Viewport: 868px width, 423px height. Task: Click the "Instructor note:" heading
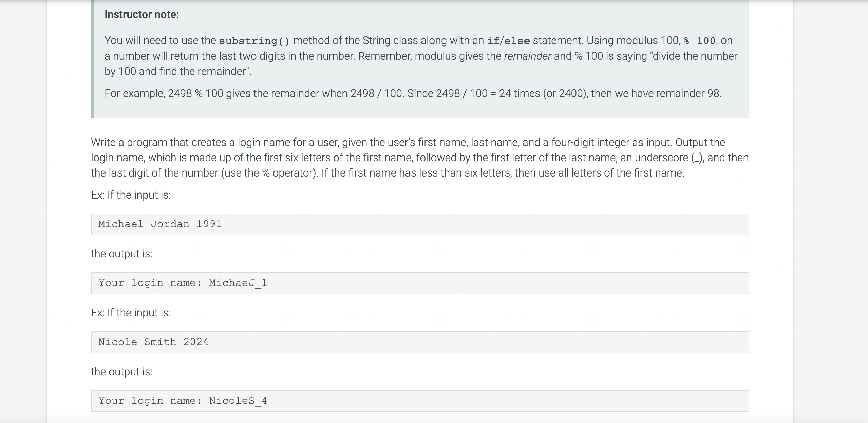click(141, 14)
